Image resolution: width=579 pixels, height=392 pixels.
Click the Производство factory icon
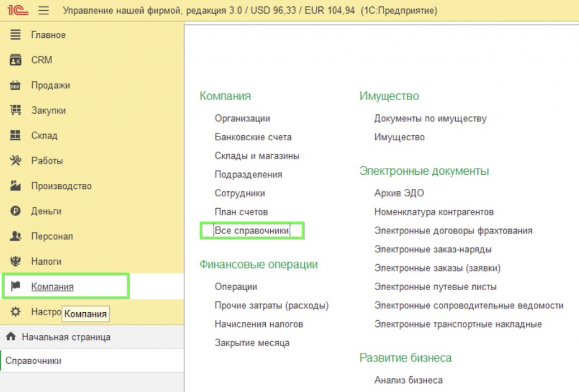click(x=15, y=186)
